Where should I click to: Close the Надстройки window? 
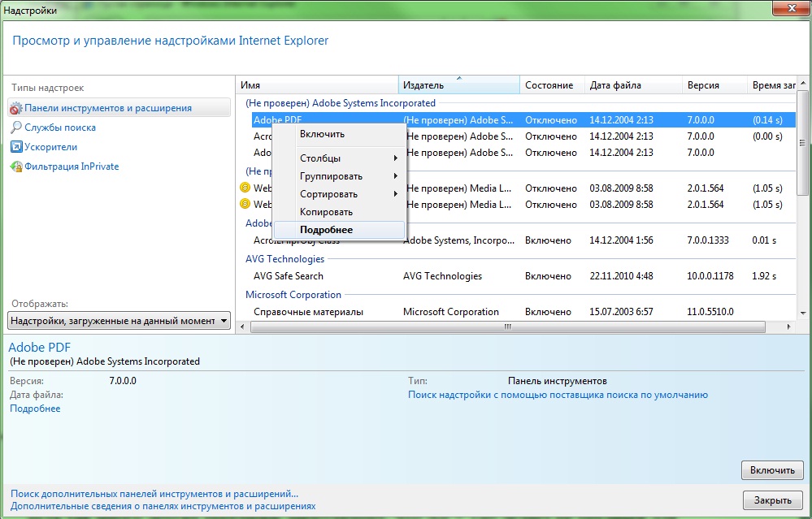pyautogui.click(x=791, y=8)
